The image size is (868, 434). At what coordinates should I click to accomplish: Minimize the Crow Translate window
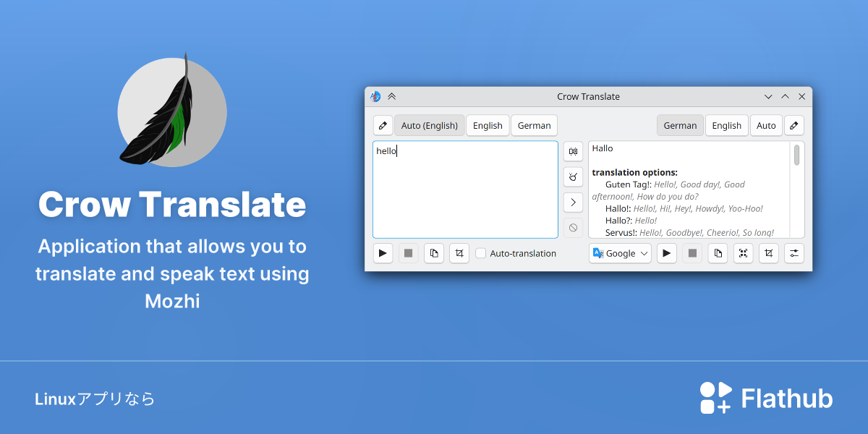[x=769, y=96]
